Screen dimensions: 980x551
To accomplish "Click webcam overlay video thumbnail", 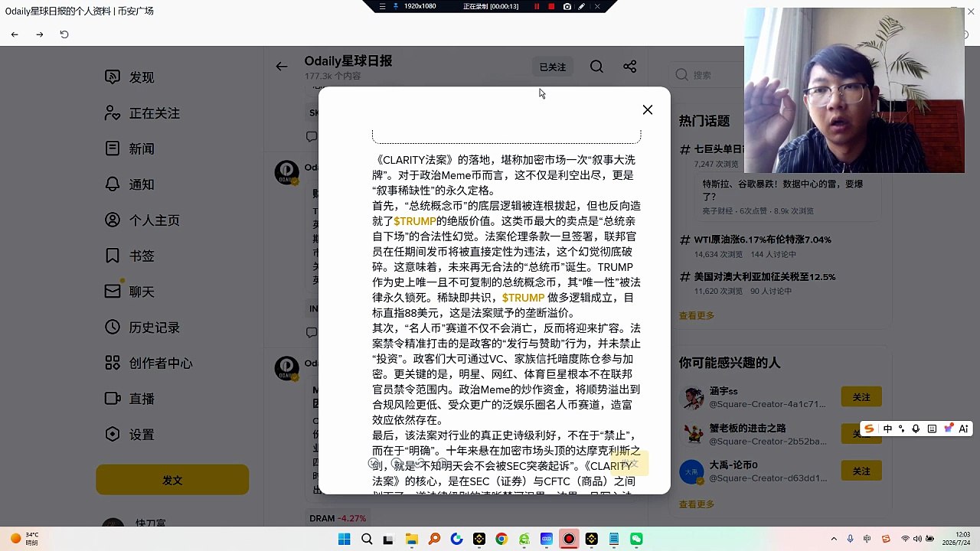I will [x=854, y=90].
